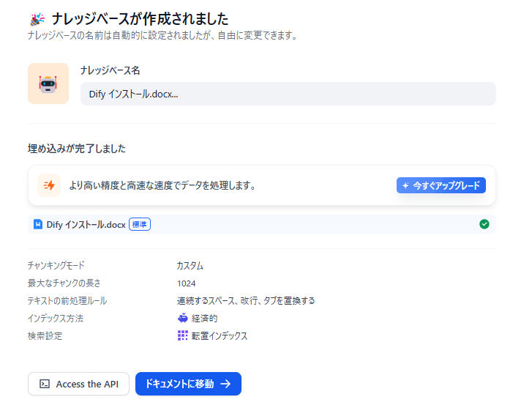The width and height of the screenshot is (532, 416).
Task: Click the 連続するスペース preprocessing rule text
Action: pos(246,301)
